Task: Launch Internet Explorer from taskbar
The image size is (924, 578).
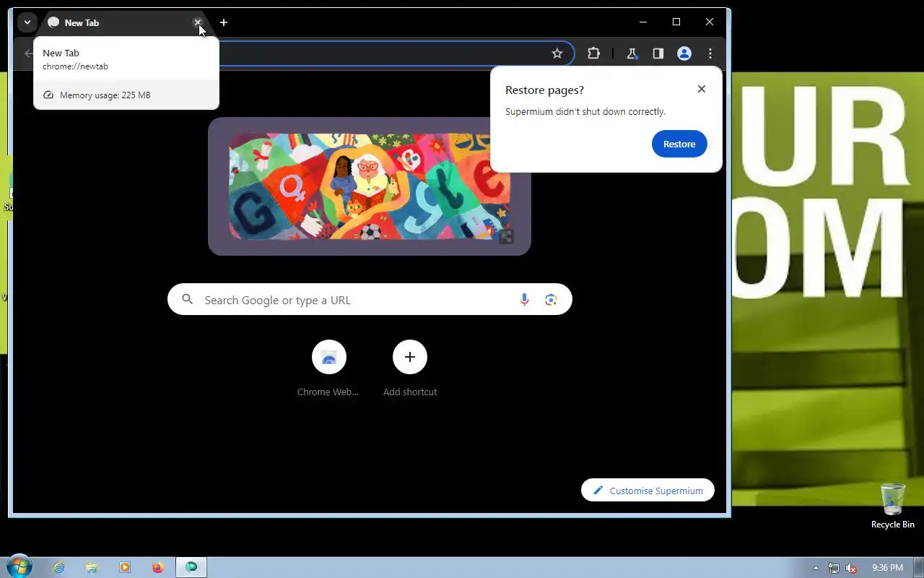Action: click(58, 567)
